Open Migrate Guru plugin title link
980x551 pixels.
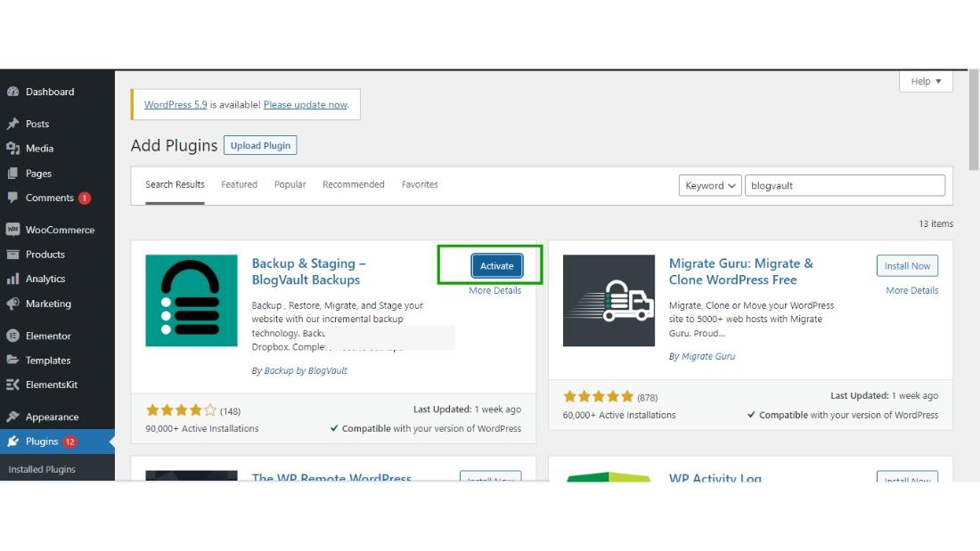click(740, 271)
